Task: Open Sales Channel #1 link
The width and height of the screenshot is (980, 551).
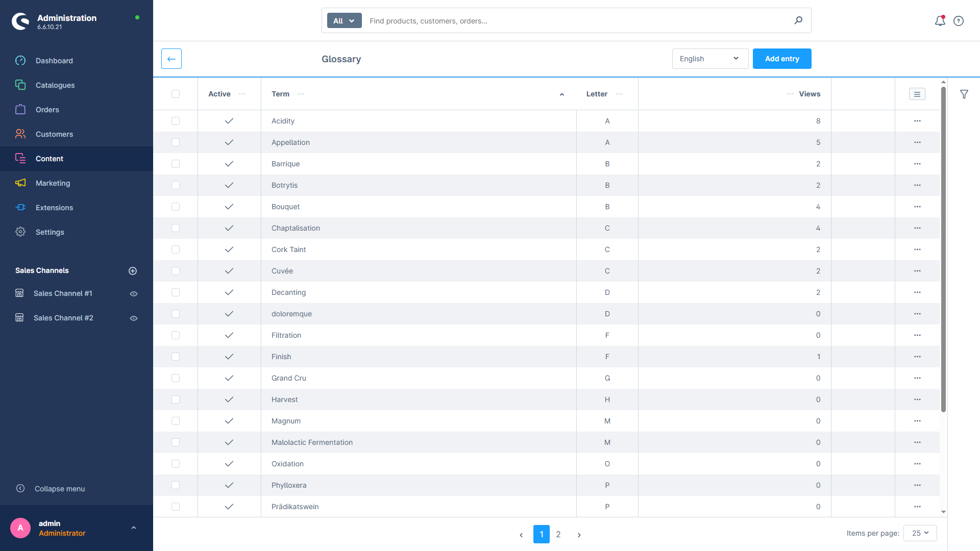Action: tap(63, 293)
